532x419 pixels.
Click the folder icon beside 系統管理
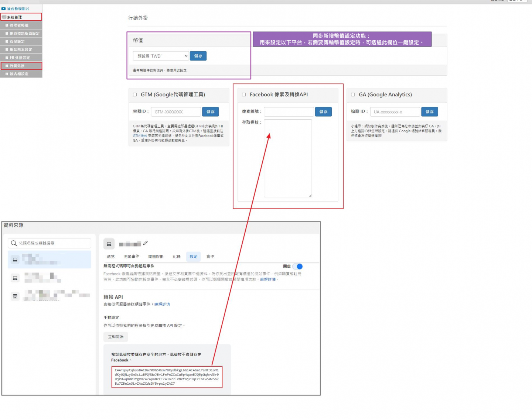point(4,17)
